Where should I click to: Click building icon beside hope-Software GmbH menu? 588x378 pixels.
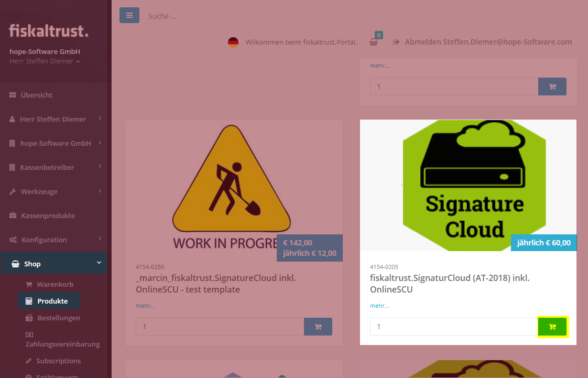13,143
